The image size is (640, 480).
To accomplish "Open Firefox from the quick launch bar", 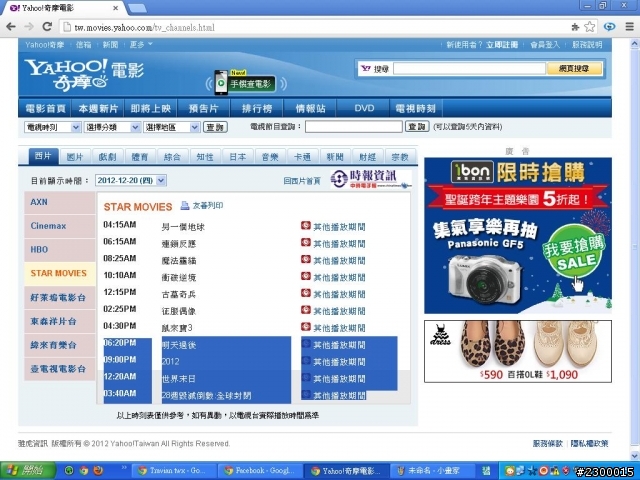I will 98,471.
